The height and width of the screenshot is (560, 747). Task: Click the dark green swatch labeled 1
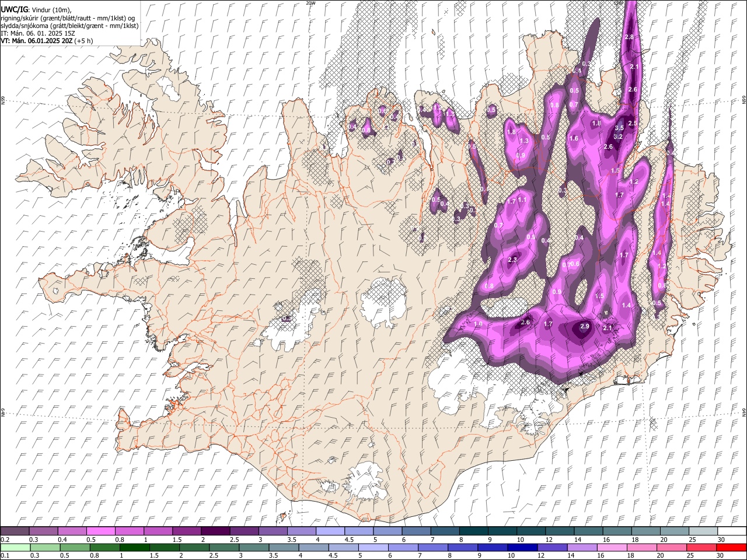pos(135,547)
